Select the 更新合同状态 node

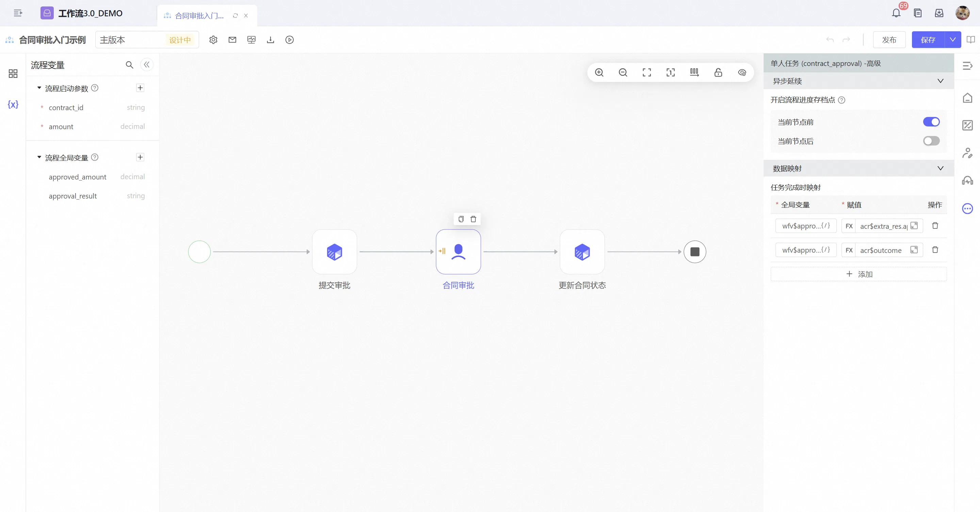[x=582, y=252]
